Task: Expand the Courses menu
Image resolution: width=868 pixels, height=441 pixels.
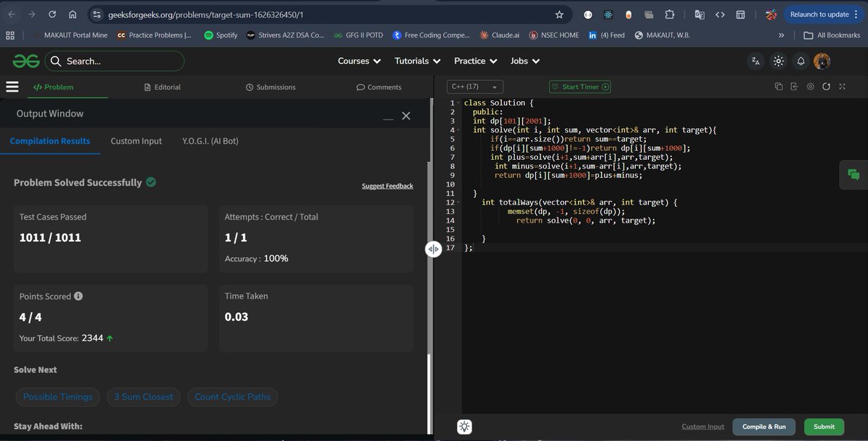Action: [359, 61]
